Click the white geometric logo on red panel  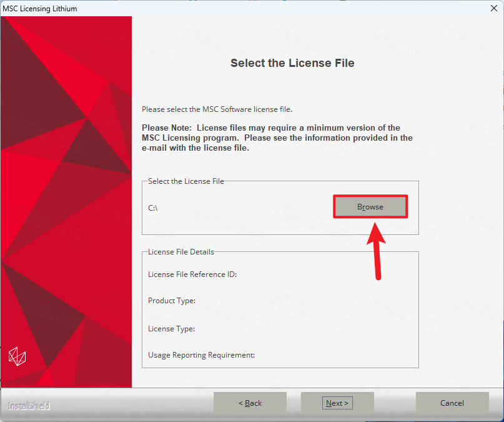17,356
